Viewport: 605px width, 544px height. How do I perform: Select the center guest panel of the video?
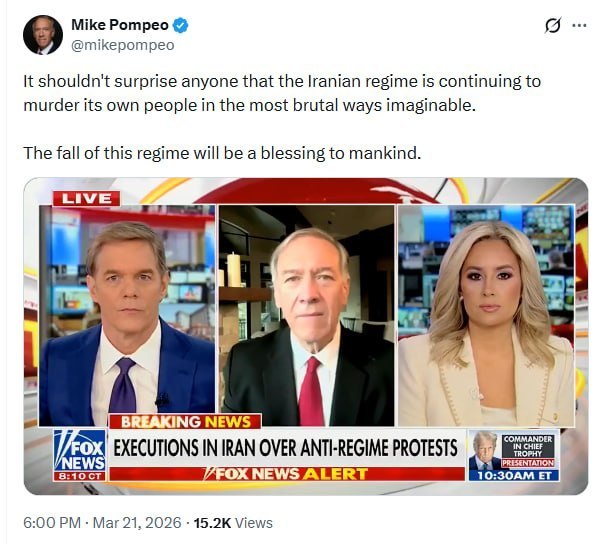(307, 315)
